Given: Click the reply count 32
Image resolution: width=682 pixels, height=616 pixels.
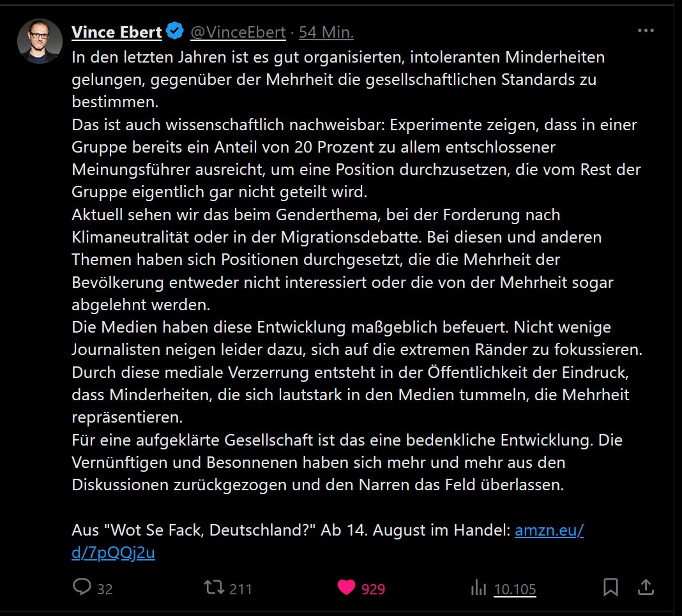Looking at the screenshot, I should click(105, 589).
